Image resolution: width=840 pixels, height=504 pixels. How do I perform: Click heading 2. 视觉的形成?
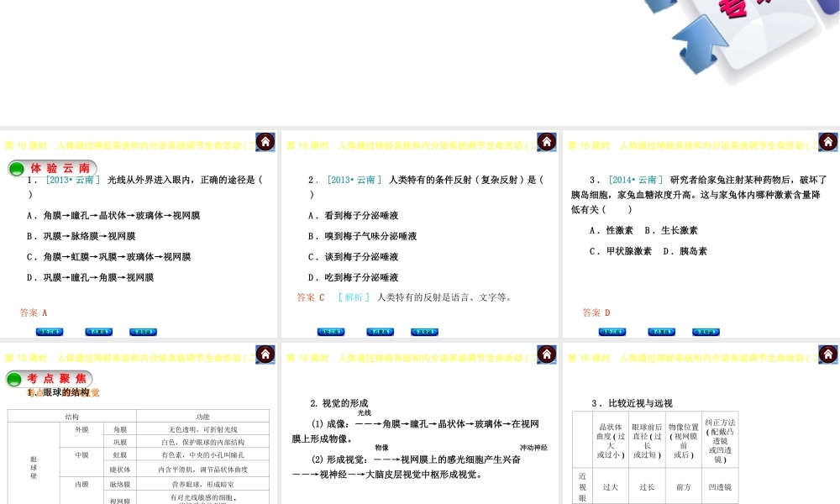[339, 403]
